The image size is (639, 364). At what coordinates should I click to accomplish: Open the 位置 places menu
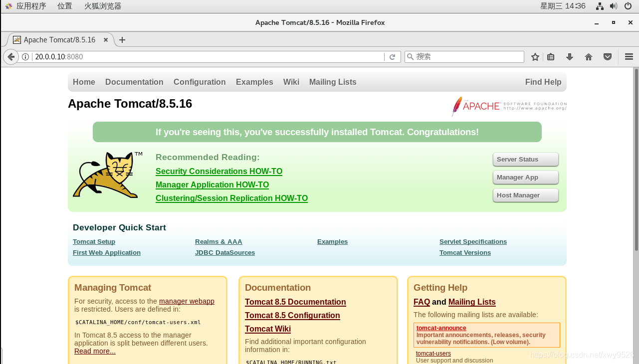pyautogui.click(x=64, y=6)
